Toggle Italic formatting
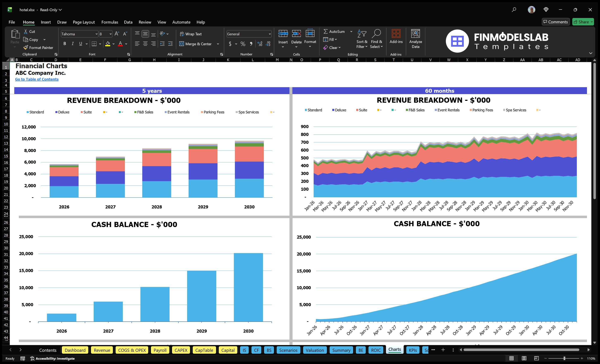Image resolution: width=600 pixels, height=364 pixels. coord(72,44)
